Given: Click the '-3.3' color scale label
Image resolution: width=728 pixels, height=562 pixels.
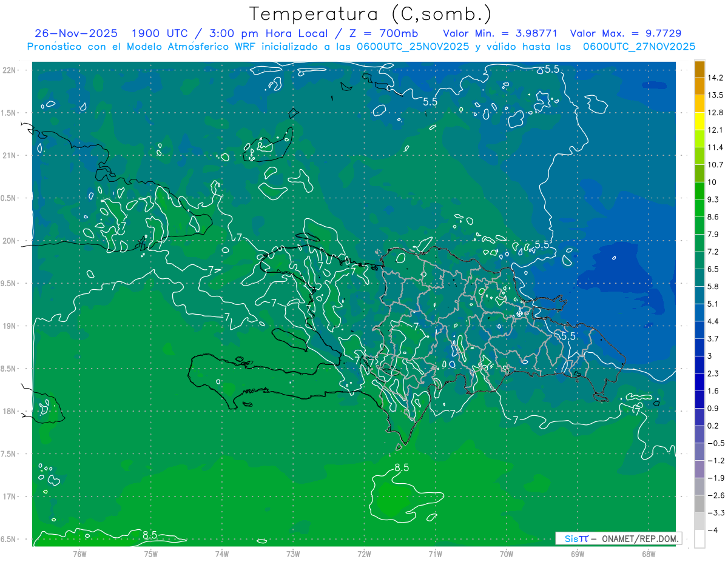Looking at the screenshot, I should click(x=715, y=513).
